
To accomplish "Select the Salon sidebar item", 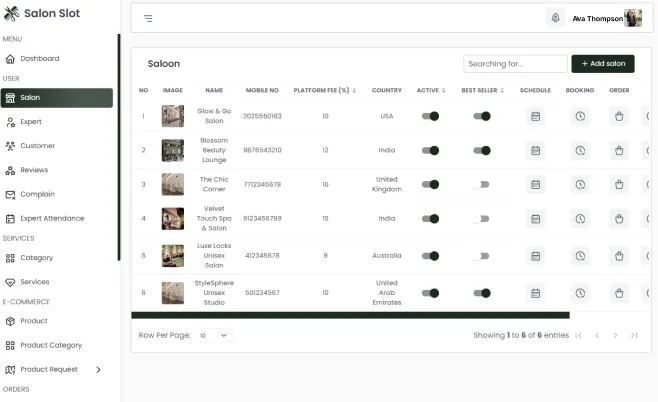I will coord(57,98).
